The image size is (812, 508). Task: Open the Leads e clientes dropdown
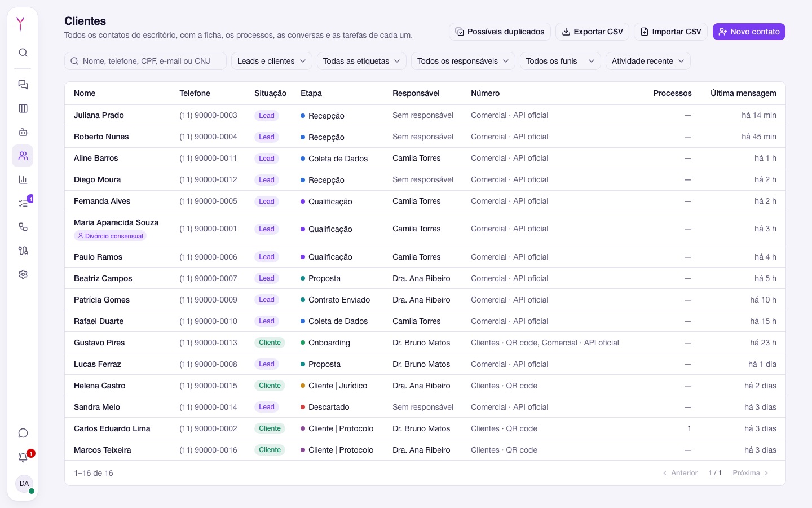pyautogui.click(x=272, y=61)
